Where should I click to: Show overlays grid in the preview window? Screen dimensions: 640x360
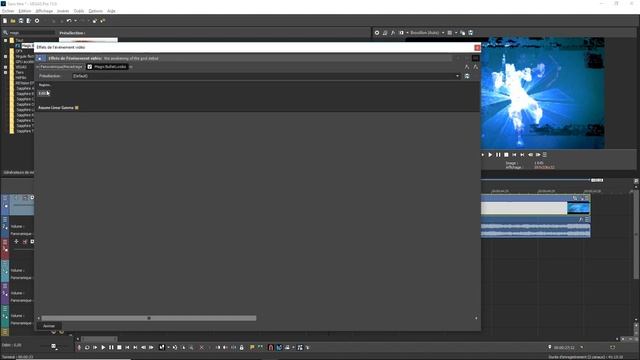tap(449, 33)
